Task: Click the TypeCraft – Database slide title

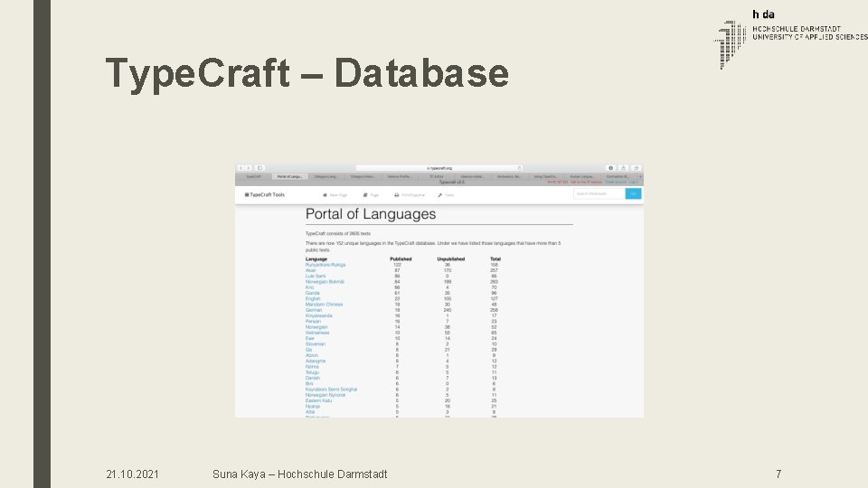Action: (307, 73)
